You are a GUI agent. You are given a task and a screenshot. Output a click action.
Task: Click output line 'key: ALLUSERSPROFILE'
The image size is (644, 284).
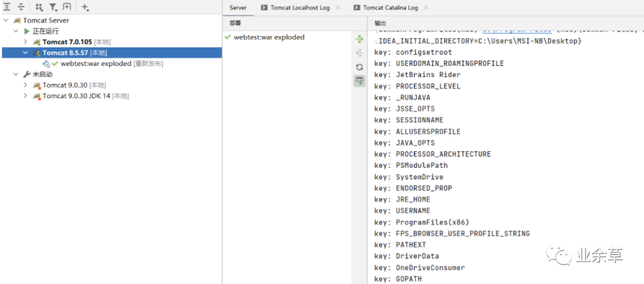pyautogui.click(x=417, y=132)
